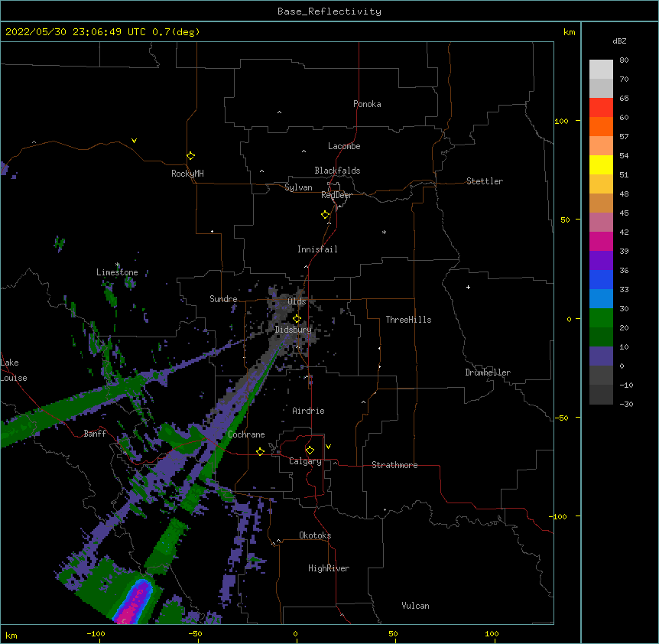Screen dimensions: 659x644
Task: Click the asterisk marker above Limestone label
Action: [x=118, y=265]
